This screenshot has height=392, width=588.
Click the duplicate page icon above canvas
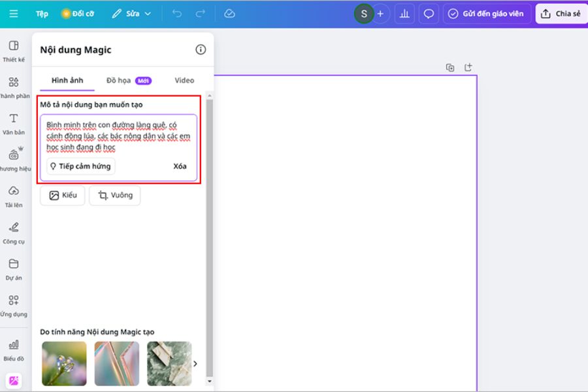450,67
